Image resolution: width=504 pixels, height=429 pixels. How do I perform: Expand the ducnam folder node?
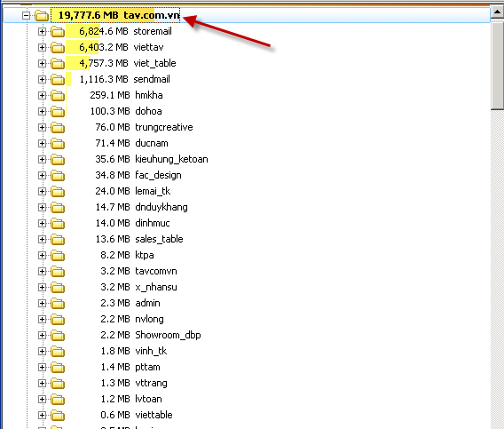pyautogui.click(x=42, y=144)
